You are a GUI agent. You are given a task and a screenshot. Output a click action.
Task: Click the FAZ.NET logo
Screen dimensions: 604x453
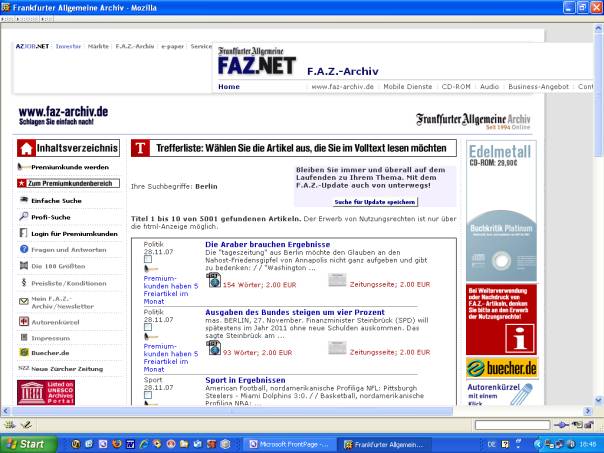(257, 61)
